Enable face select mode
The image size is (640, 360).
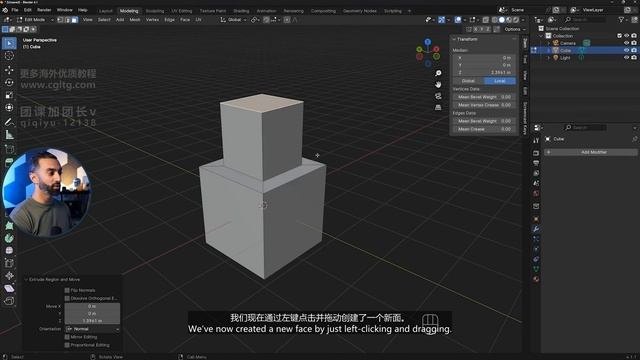(74, 20)
